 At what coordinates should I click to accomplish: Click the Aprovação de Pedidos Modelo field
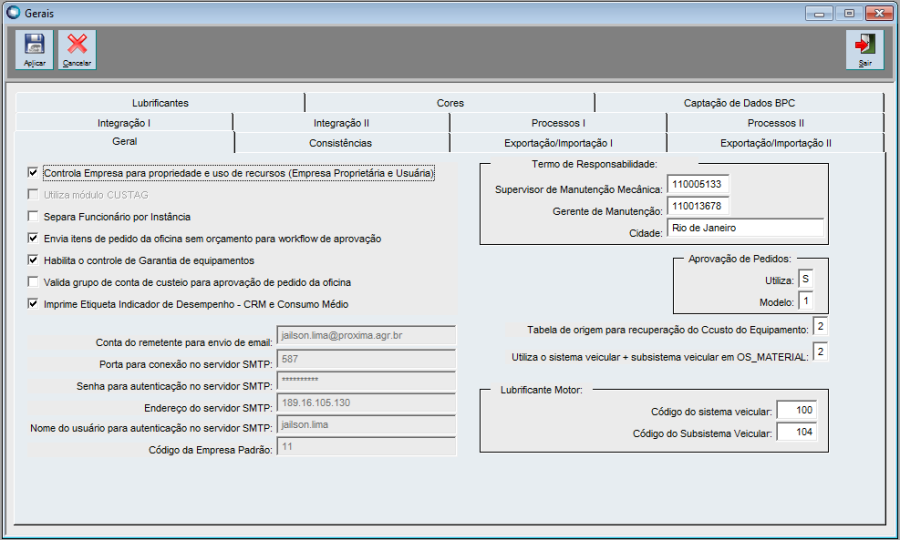pyautogui.click(x=805, y=301)
